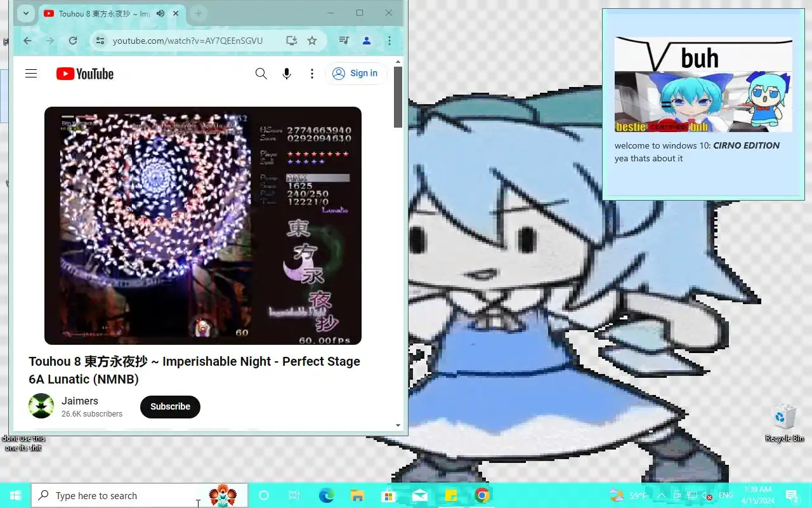Viewport: 812px width, 508px height.
Task: Open a new Chrome tab
Action: point(199,13)
